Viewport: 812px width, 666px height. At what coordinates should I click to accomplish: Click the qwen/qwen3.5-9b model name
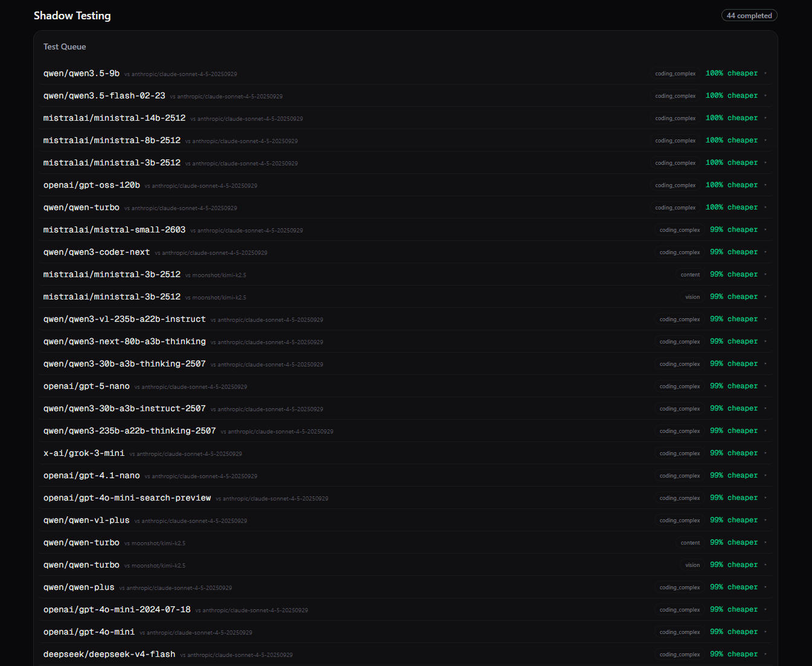pos(82,73)
